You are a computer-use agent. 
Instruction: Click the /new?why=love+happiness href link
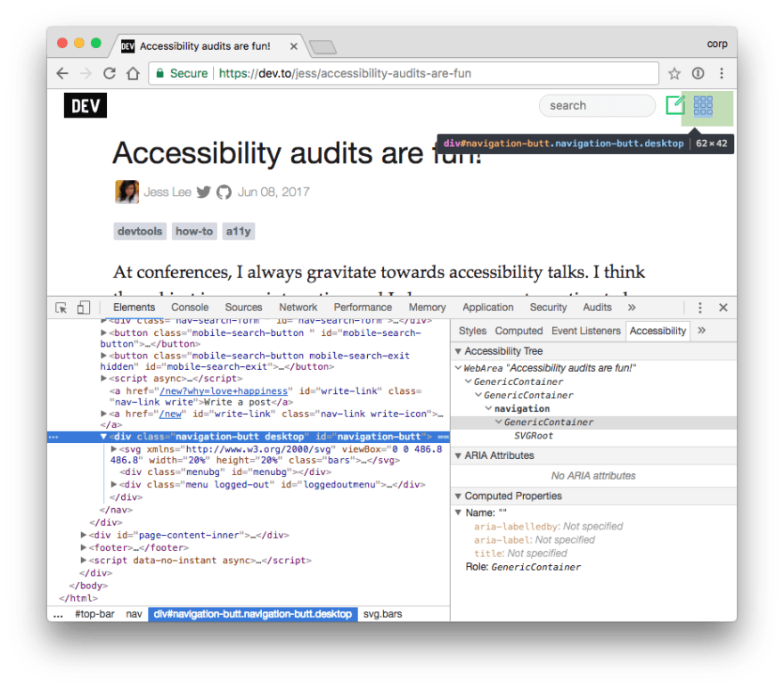point(224,390)
